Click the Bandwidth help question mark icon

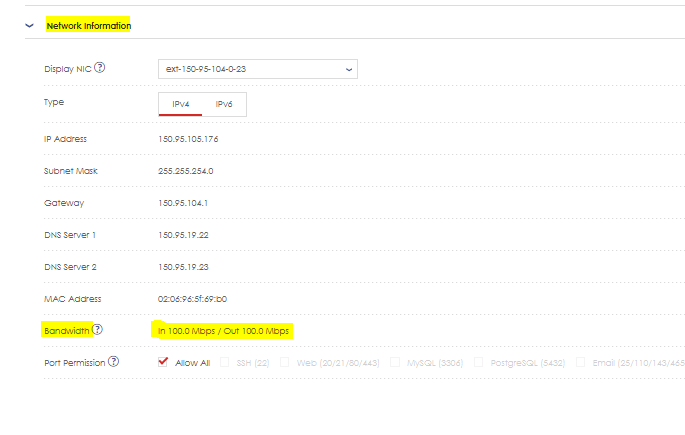[98, 329]
